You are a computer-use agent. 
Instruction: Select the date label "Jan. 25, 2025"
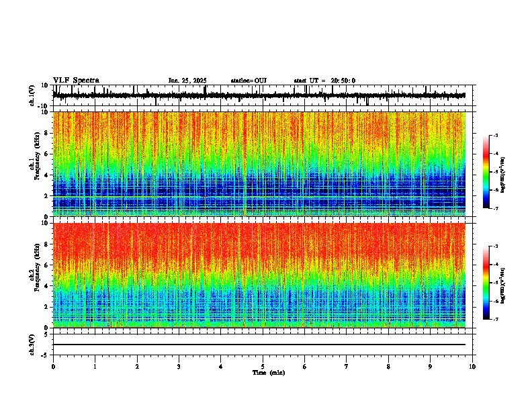point(187,81)
